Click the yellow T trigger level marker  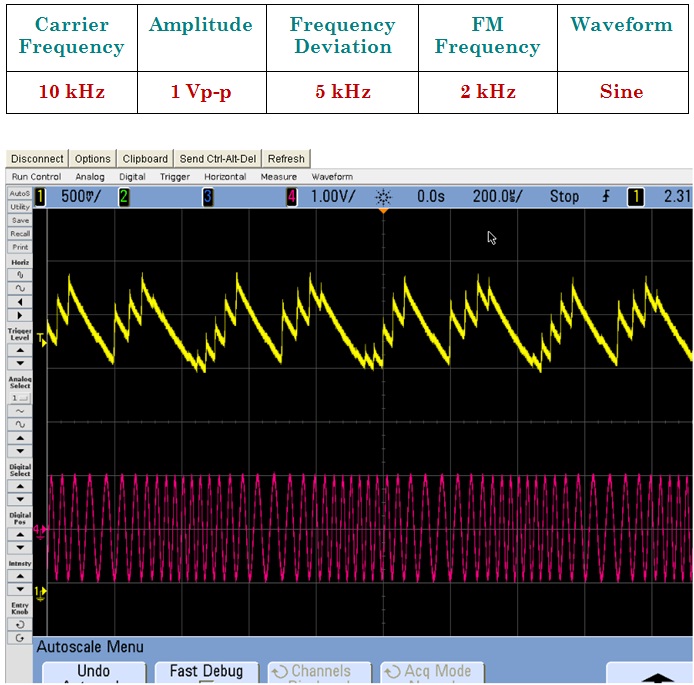point(42,339)
